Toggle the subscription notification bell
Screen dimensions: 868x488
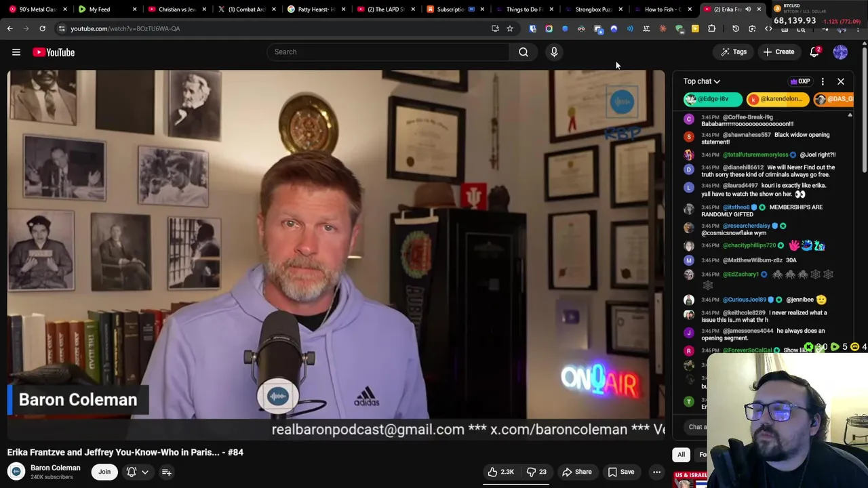(x=132, y=472)
